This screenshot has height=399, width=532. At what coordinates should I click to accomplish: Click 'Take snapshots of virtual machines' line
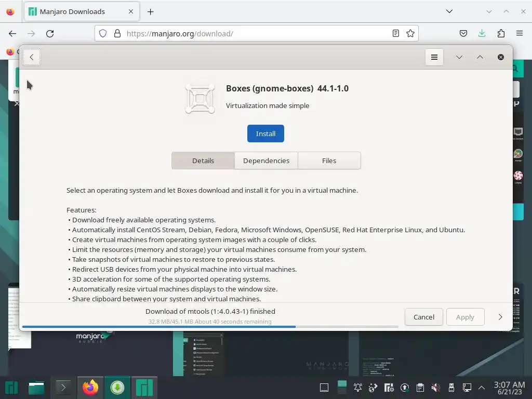(172, 259)
